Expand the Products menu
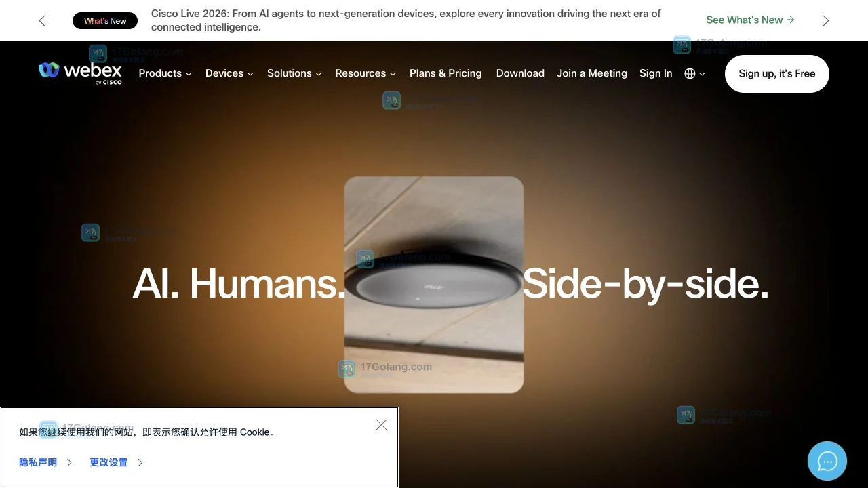 [165, 73]
